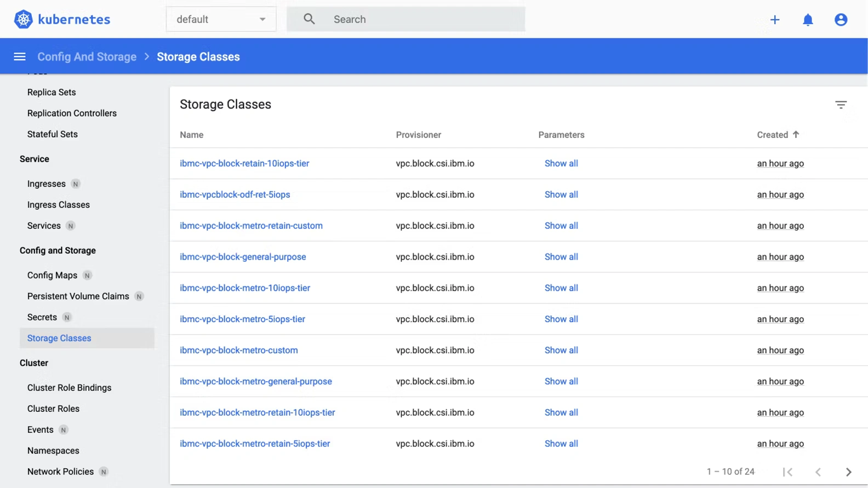Viewport: 868px width, 488px height.
Task: Click the filter icon in Storage Classes
Action: [x=841, y=105]
